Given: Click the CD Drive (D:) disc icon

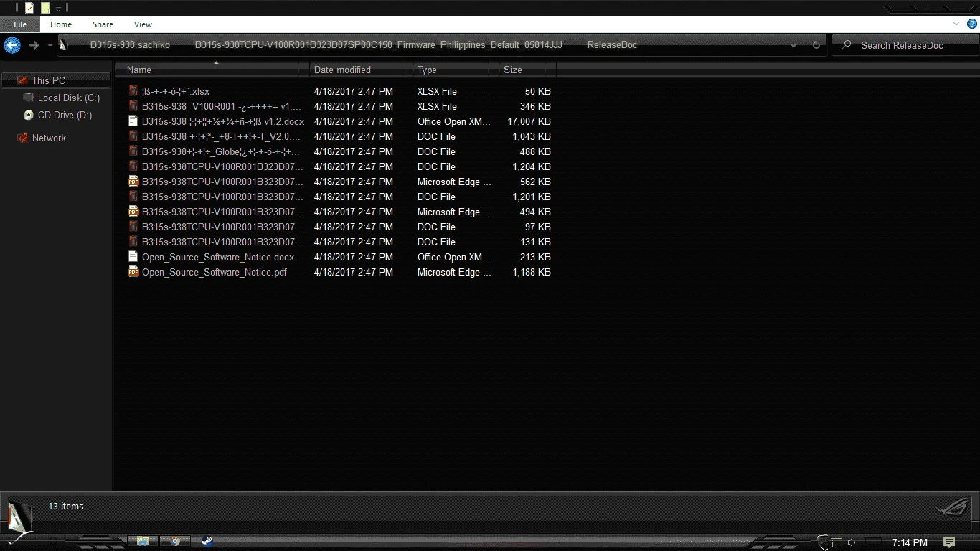Looking at the screenshot, I should pos(29,115).
